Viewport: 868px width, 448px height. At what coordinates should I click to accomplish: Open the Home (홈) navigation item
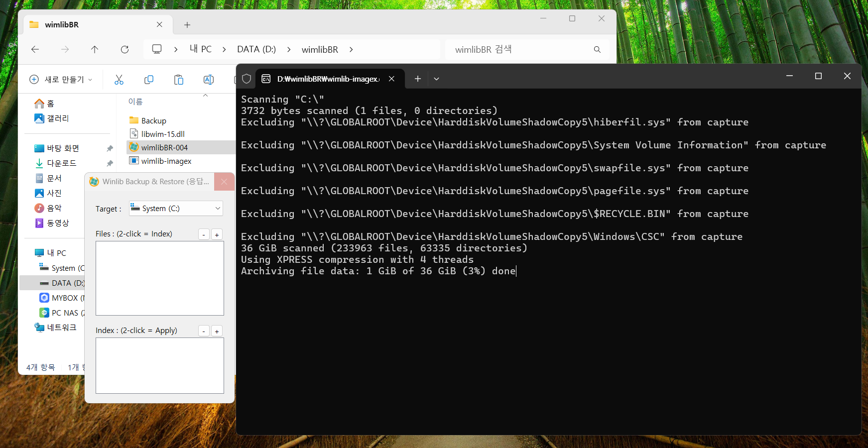[45, 104]
